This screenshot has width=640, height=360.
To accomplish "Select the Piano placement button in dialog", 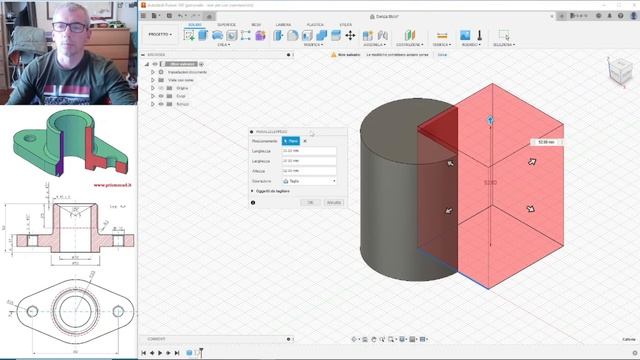I will pyautogui.click(x=291, y=141).
